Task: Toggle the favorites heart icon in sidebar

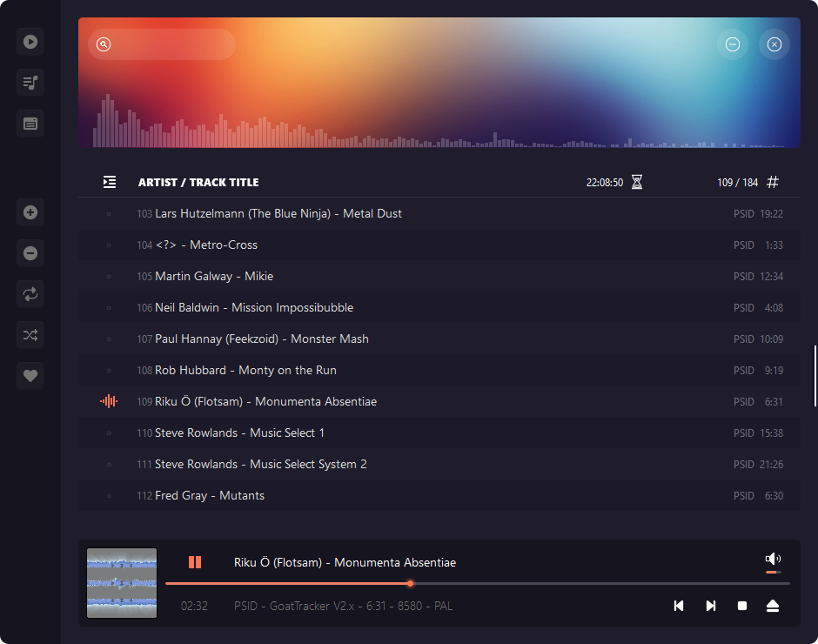Action: 30,375
